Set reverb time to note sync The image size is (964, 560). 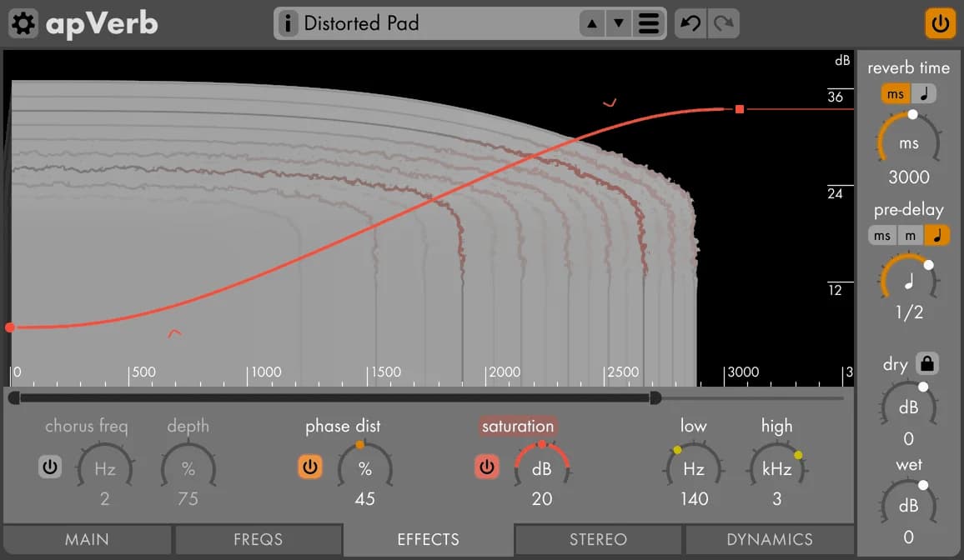pos(923,93)
